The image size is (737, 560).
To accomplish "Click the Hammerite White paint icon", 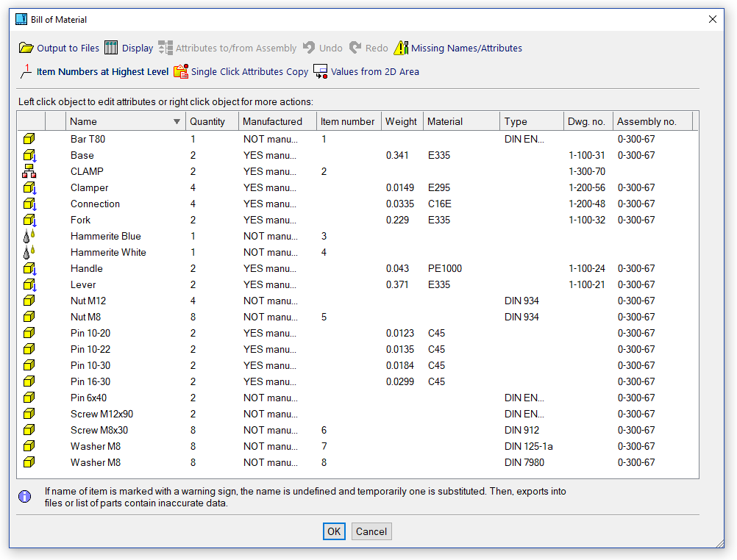I will coord(29,253).
